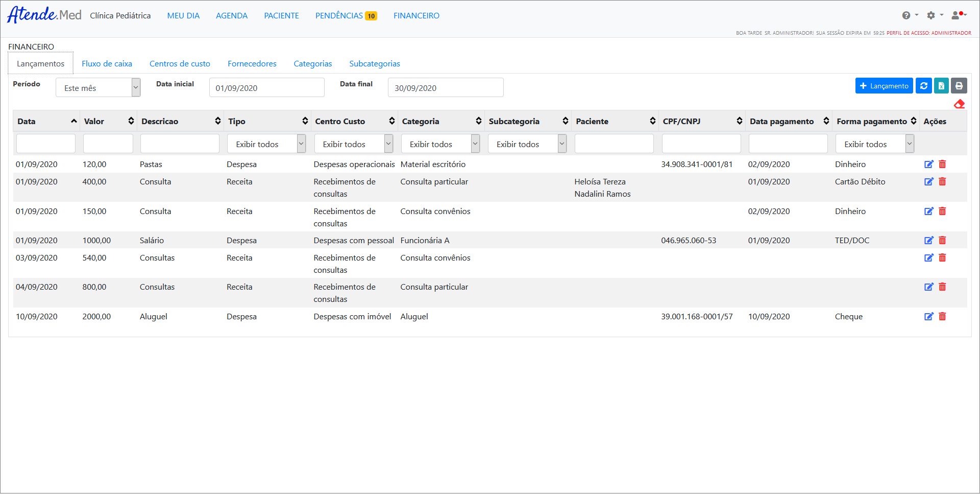Image resolution: width=980 pixels, height=494 pixels.
Task: Open the settings gear menu
Action: [x=935, y=15]
